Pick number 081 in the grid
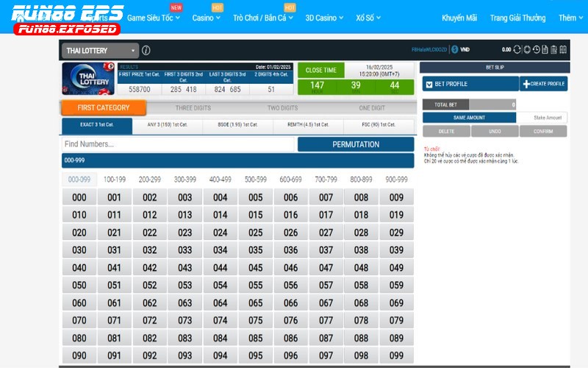 (115, 338)
